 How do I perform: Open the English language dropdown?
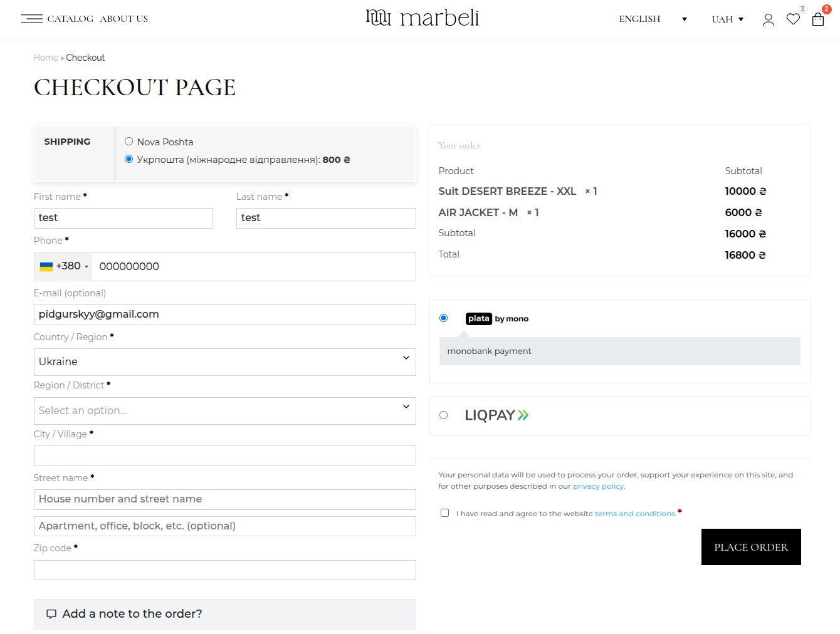point(652,19)
